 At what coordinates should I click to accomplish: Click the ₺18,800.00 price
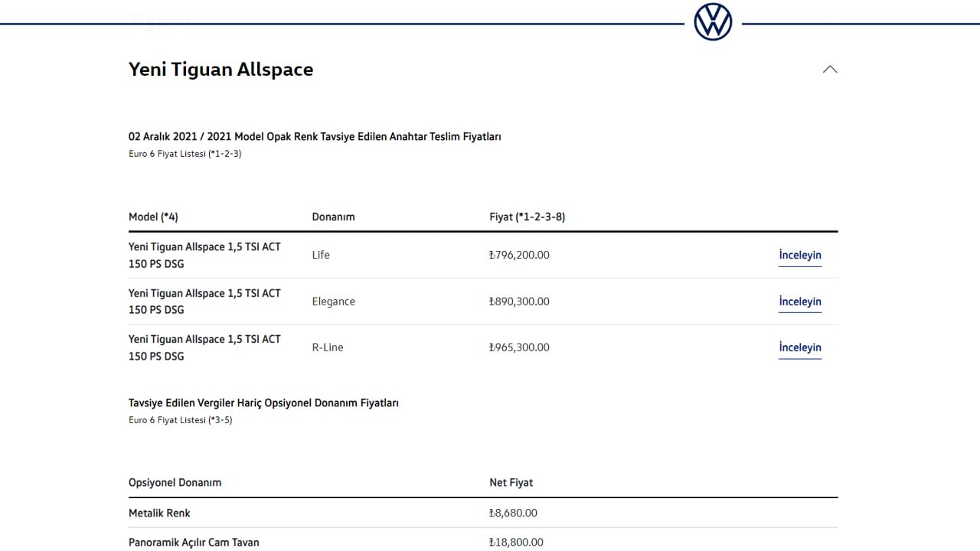pos(516,543)
